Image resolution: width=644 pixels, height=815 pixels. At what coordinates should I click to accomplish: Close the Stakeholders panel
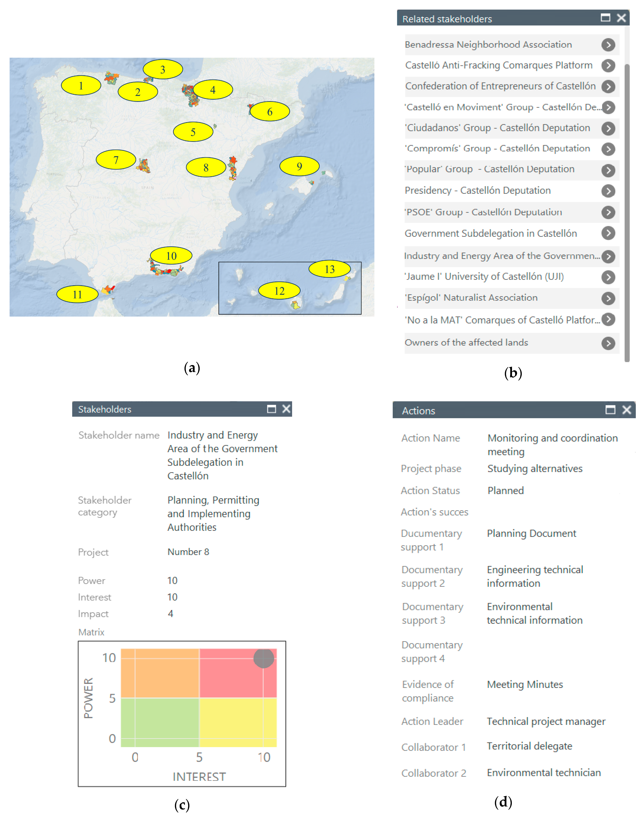click(286, 409)
